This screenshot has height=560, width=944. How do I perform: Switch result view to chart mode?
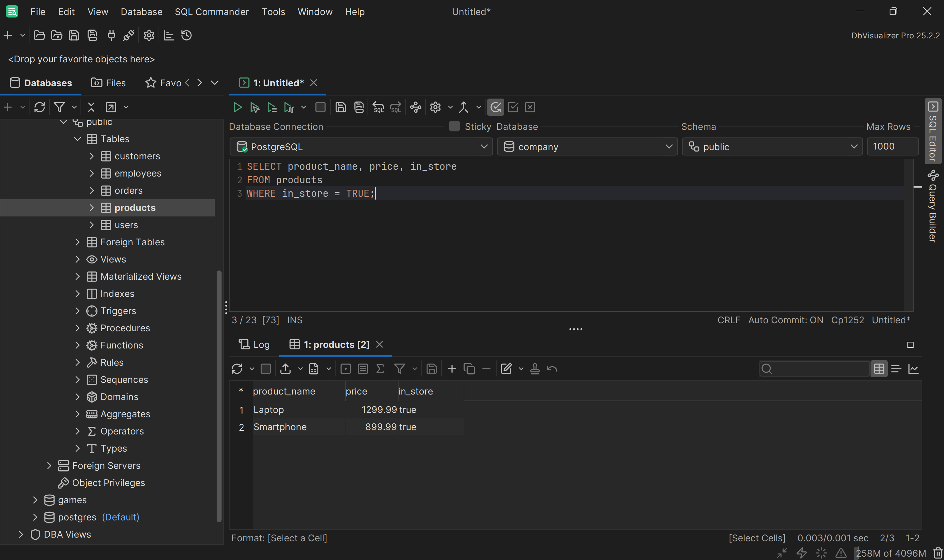click(913, 369)
